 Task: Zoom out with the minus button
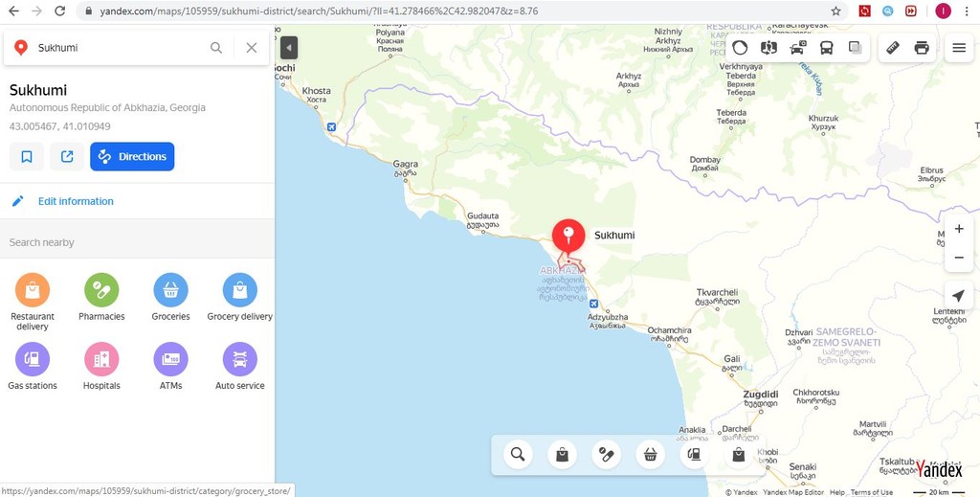[959, 258]
